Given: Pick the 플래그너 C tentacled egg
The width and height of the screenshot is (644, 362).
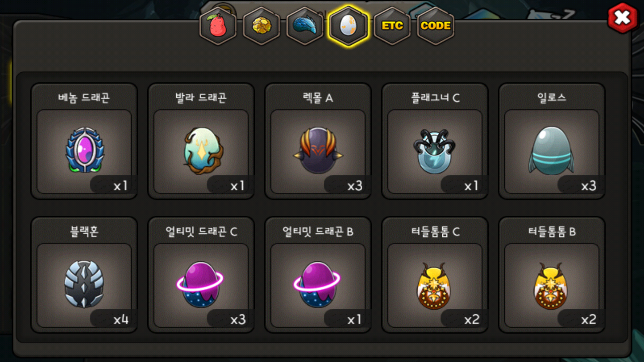Looking at the screenshot, I should 435,152.
